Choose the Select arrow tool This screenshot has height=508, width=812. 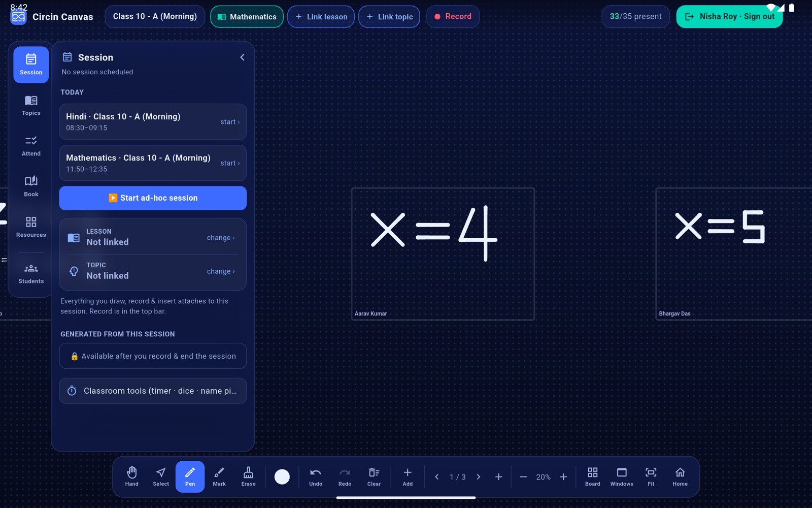click(x=161, y=477)
